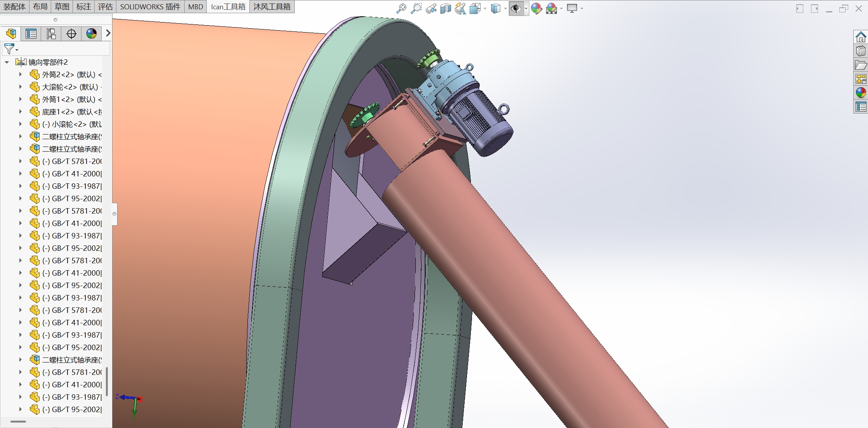Open the PropertyManager panel tab
Screen dimensions: 868x428
[31, 34]
